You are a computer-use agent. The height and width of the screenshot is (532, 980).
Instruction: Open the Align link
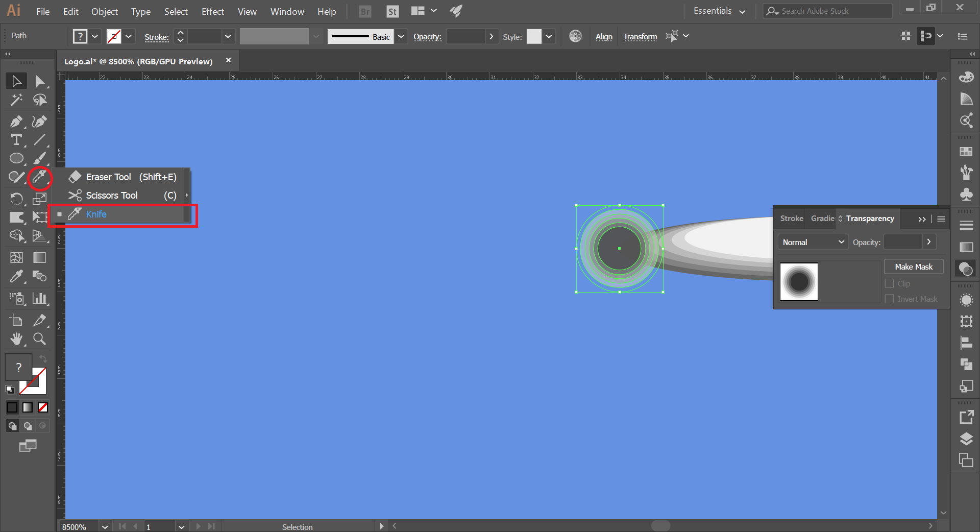[x=604, y=37]
